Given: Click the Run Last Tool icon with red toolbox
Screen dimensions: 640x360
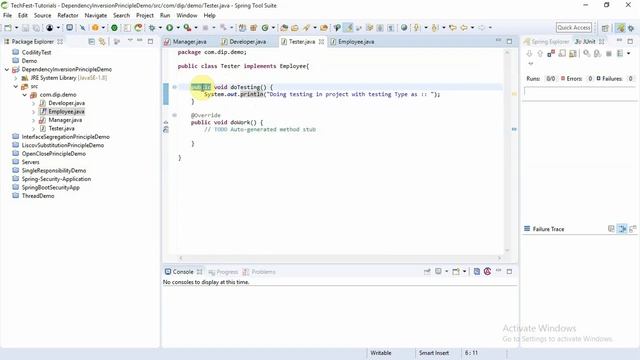Looking at the screenshot, I should 187,28.
